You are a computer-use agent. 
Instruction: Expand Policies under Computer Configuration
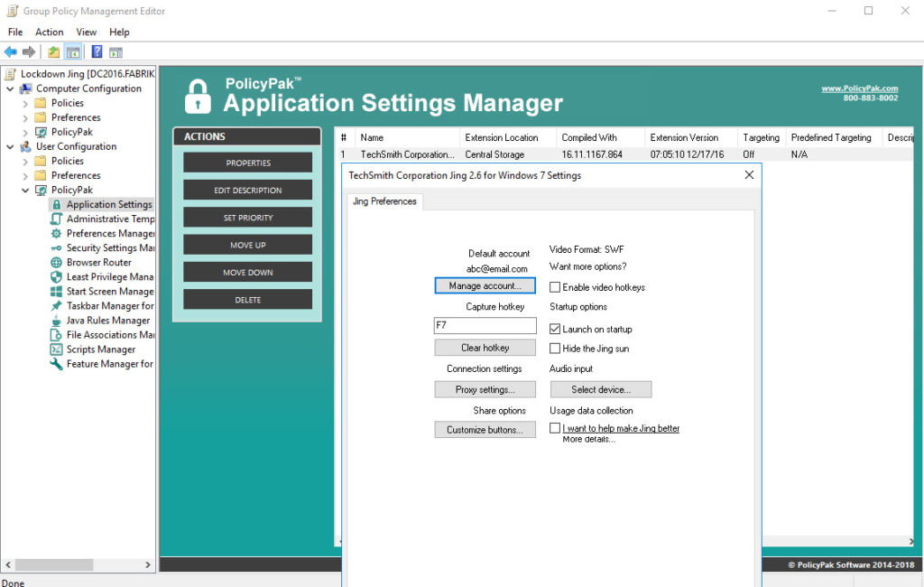[25, 103]
